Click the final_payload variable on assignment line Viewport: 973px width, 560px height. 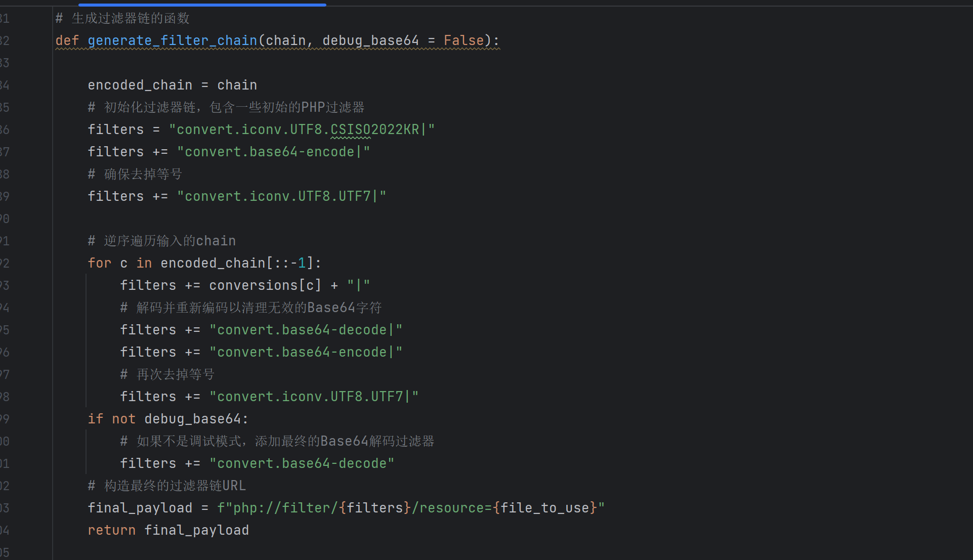tap(140, 508)
